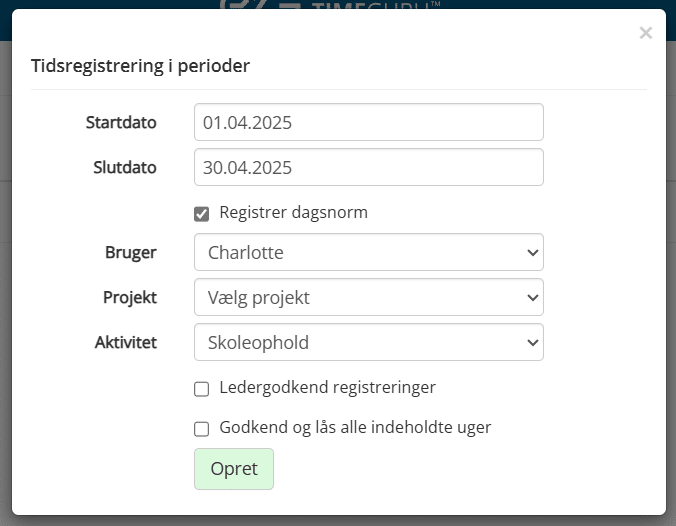676x526 pixels.
Task: Click the Tidsregistrering i perioder heading
Action: click(141, 66)
